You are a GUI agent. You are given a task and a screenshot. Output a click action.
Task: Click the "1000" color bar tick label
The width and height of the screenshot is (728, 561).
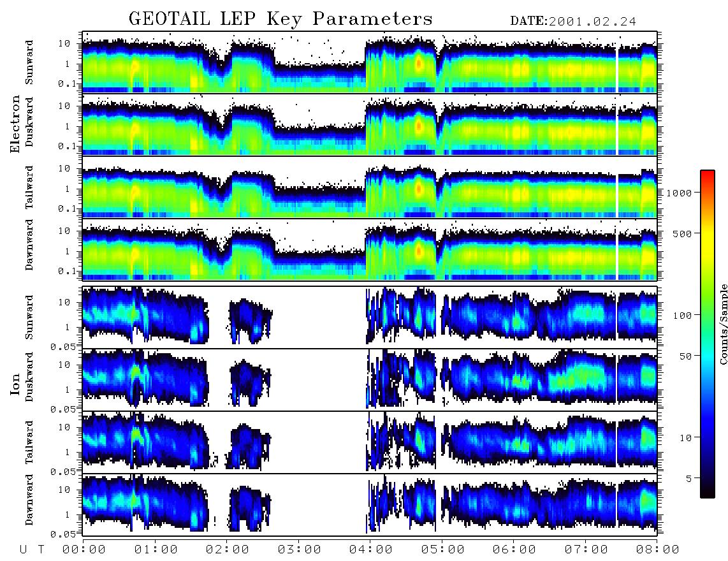pyautogui.click(x=680, y=193)
